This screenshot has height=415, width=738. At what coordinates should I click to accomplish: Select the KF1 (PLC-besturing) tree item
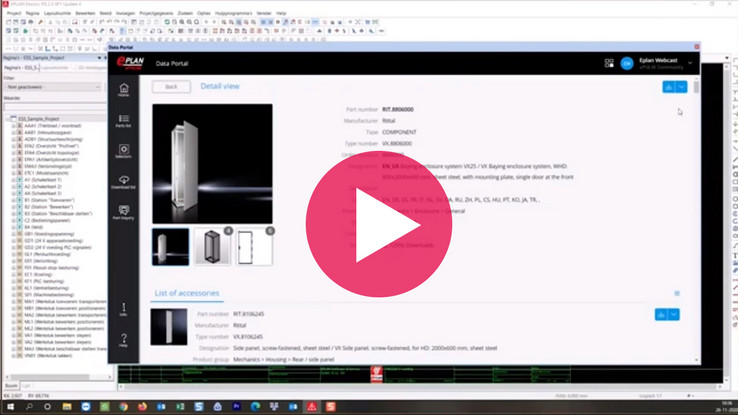click(x=44, y=281)
